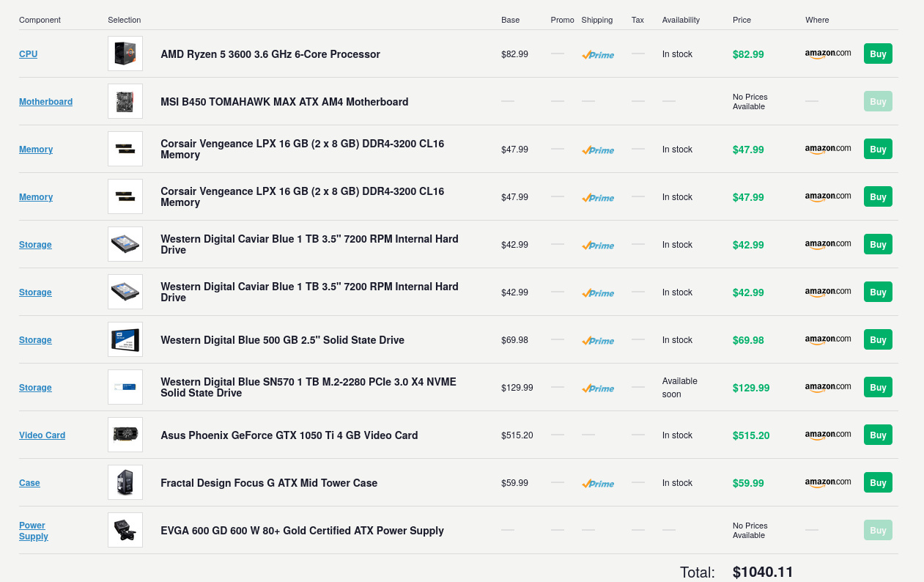924x582 pixels.
Task: Click No Prices Available in the Motherboard row
Action: coord(750,101)
